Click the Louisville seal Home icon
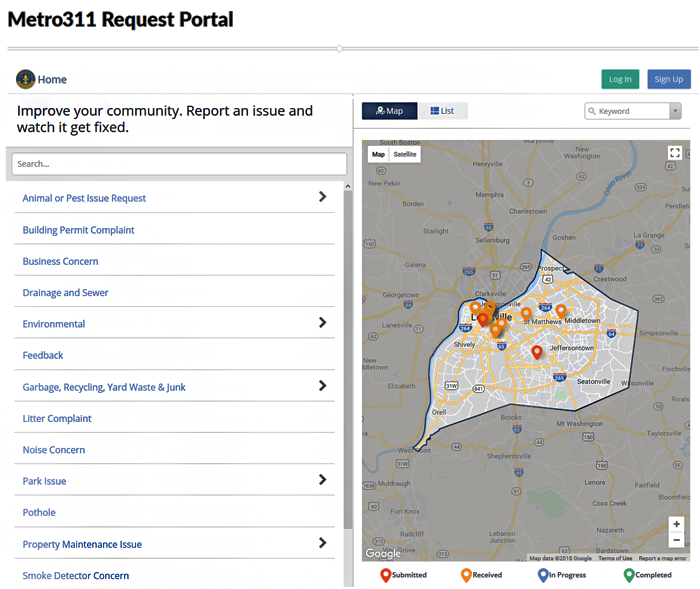This screenshot has width=700, height=589. click(25, 79)
